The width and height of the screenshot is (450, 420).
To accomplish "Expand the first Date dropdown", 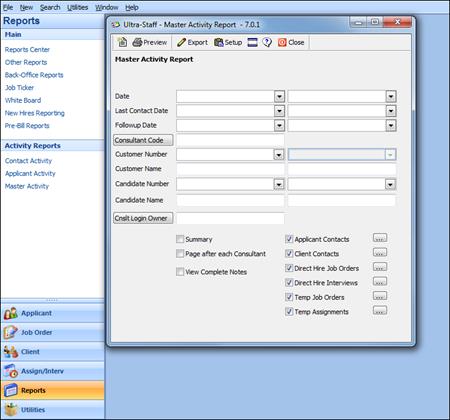I will pos(279,97).
